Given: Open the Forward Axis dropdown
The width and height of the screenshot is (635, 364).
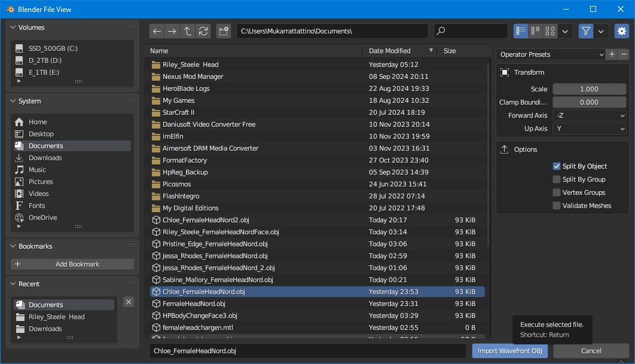Looking at the screenshot, I should (x=590, y=115).
